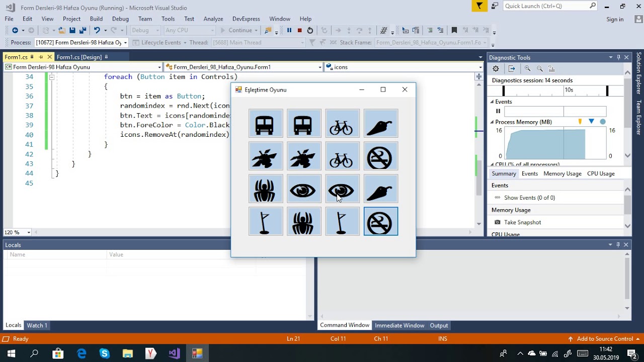Screen dimensions: 644x362
Task: Expand the Continue button dropdown arrow
Action: (x=257, y=30)
